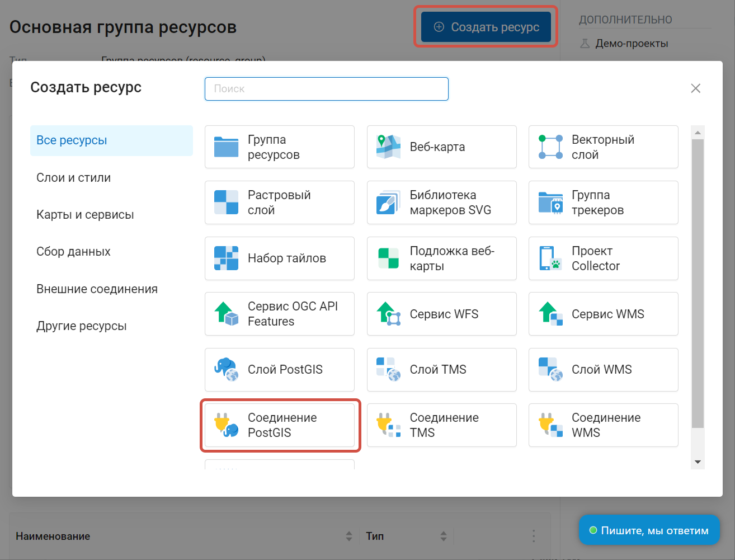Click the Растровый слой icon
The height and width of the screenshot is (560, 735).
click(x=226, y=202)
